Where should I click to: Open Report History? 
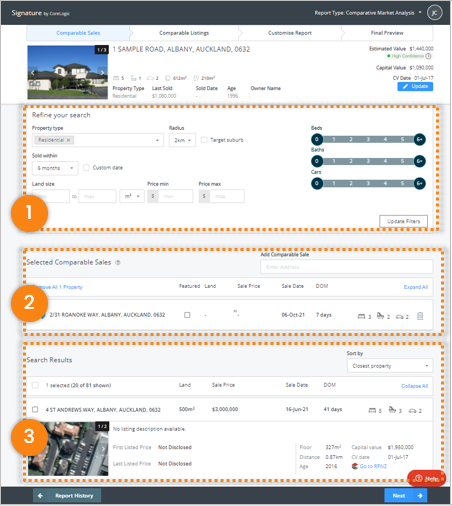pyautogui.click(x=67, y=496)
